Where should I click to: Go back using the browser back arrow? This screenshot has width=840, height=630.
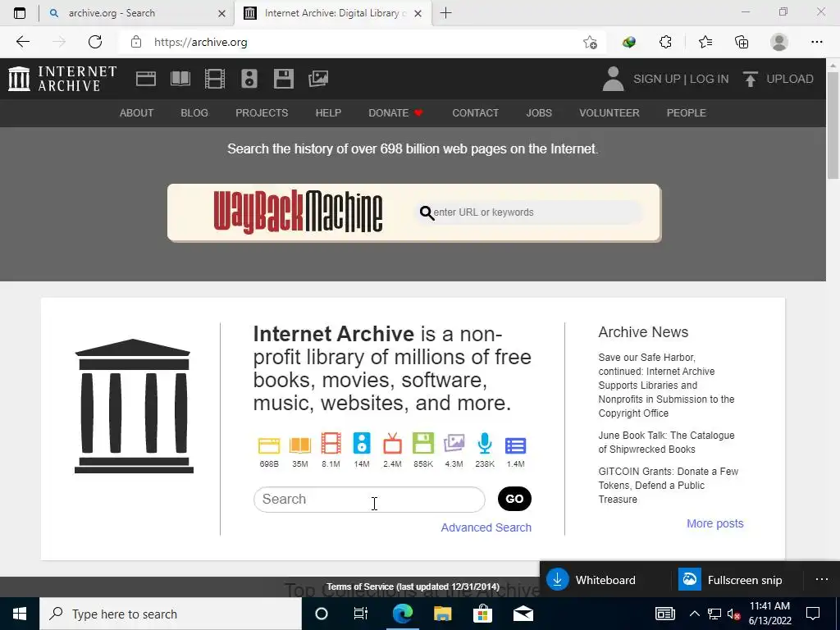point(23,42)
